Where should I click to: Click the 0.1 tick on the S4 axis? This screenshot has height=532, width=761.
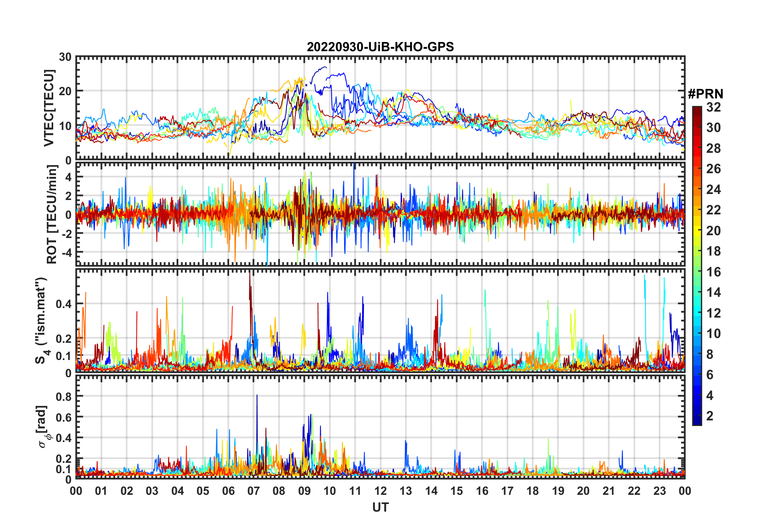(x=64, y=356)
